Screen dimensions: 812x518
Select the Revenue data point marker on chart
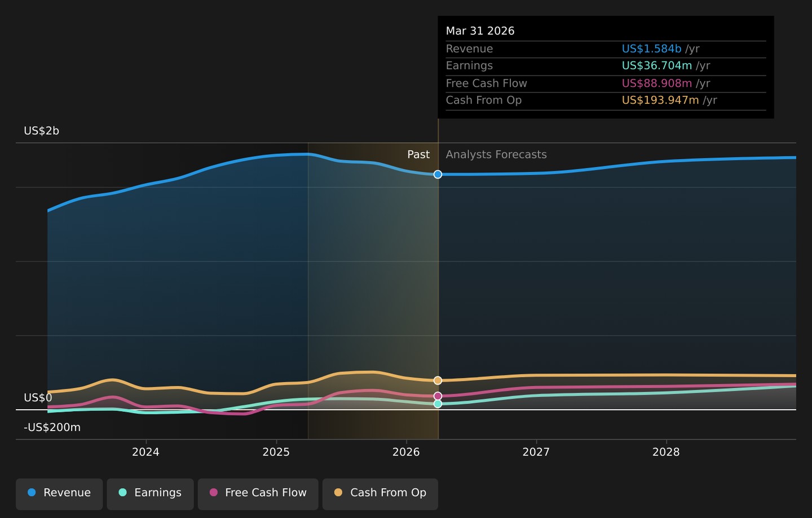point(438,175)
